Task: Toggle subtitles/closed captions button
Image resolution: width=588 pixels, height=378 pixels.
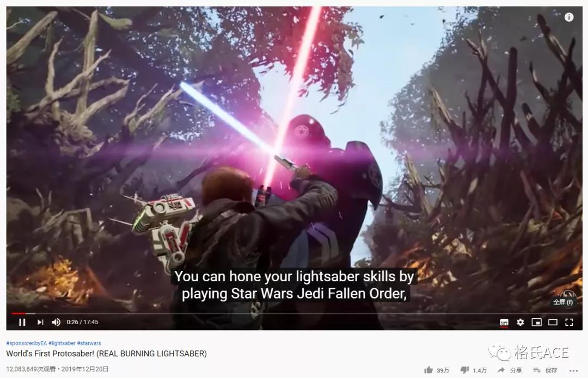Action: [x=504, y=322]
